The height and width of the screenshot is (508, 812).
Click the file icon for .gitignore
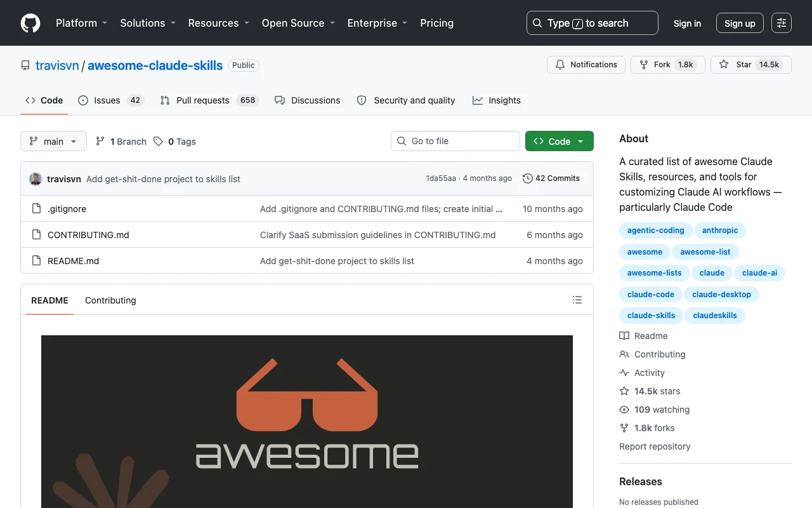click(36, 209)
